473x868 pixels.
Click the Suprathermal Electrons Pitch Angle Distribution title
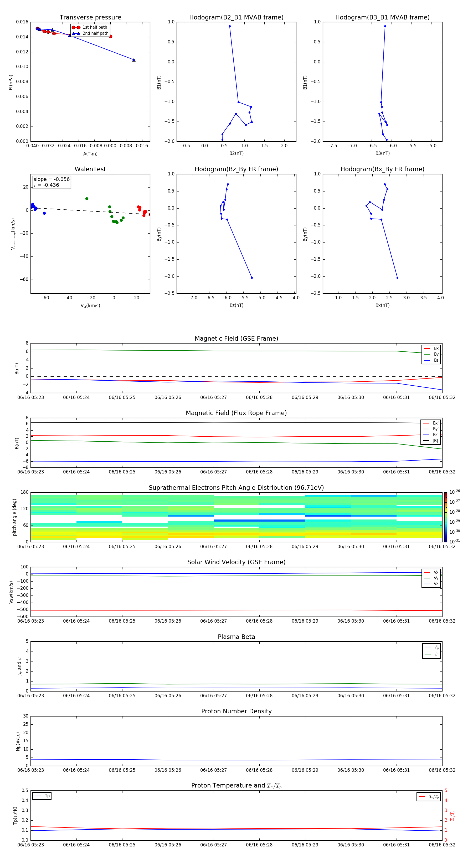tap(236, 488)
